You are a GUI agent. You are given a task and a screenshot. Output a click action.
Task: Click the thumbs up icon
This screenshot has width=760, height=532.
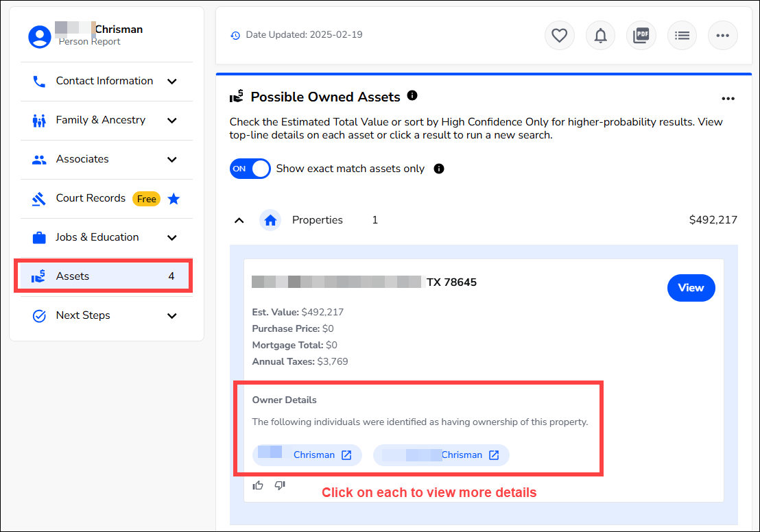tap(258, 485)
